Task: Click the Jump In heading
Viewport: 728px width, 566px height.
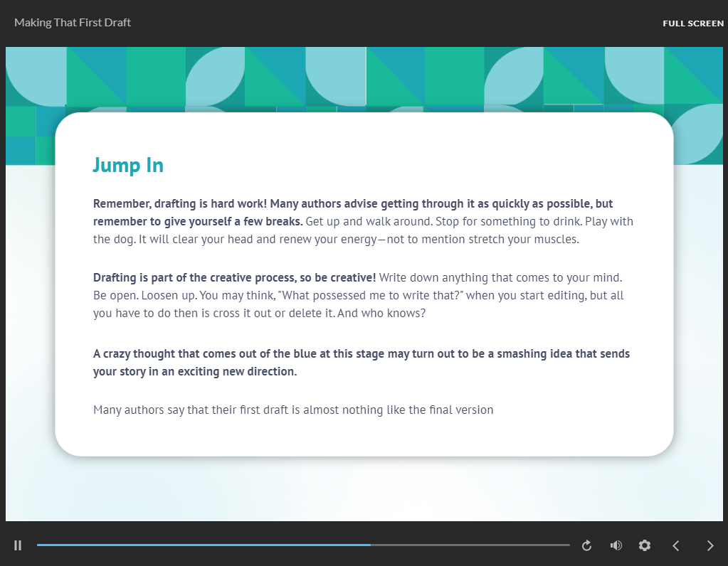Action: [x=128, y=165]
